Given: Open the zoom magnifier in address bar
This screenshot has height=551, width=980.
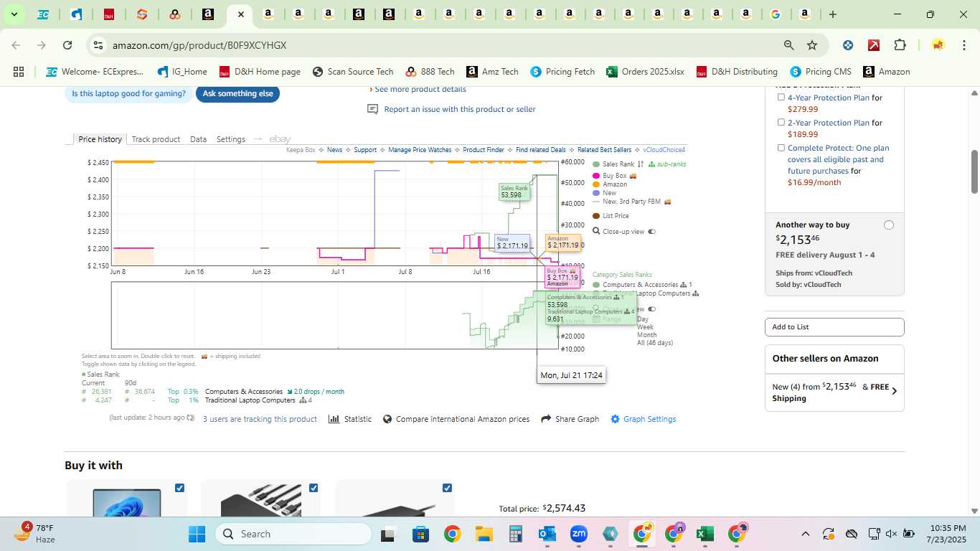Looking at the screenshot, I should tap(789, 45).
